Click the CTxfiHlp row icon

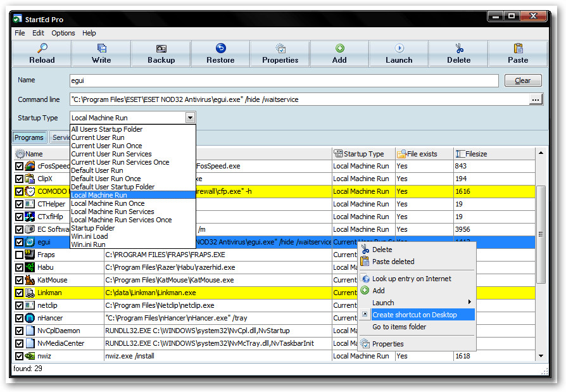30,217
